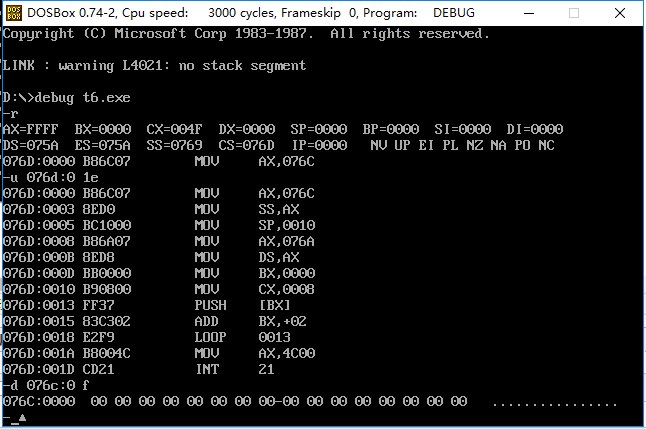Click the 'PUSH [BX]' instruction line
The image size is (646, 429).
pyautogui.click(x=147, y=305)
